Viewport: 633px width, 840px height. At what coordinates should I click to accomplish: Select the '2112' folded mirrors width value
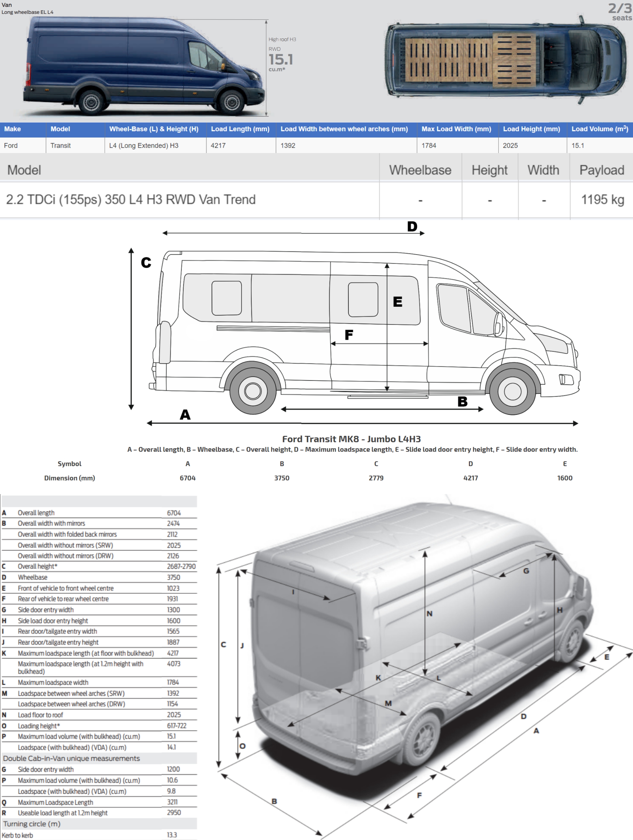172,534
